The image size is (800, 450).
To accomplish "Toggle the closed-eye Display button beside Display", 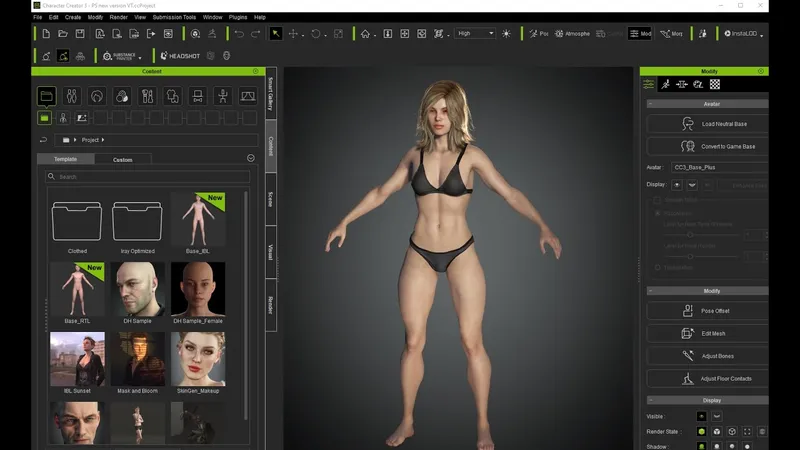I will click(x=692, y=185).
